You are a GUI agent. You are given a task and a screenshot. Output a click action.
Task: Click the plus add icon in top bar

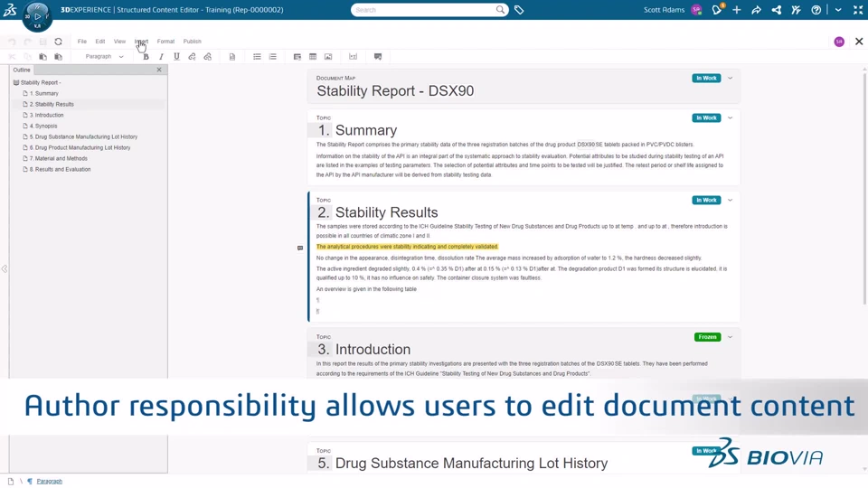737,10
